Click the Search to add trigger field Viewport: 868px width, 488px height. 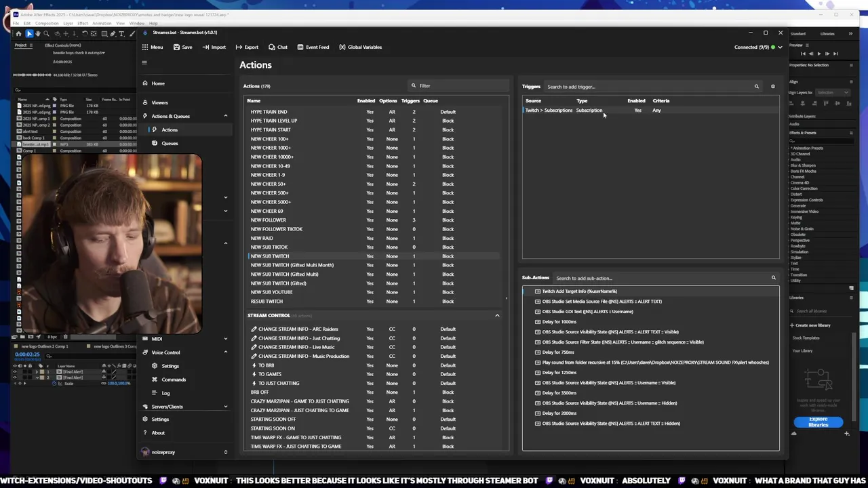pos(648,87)
